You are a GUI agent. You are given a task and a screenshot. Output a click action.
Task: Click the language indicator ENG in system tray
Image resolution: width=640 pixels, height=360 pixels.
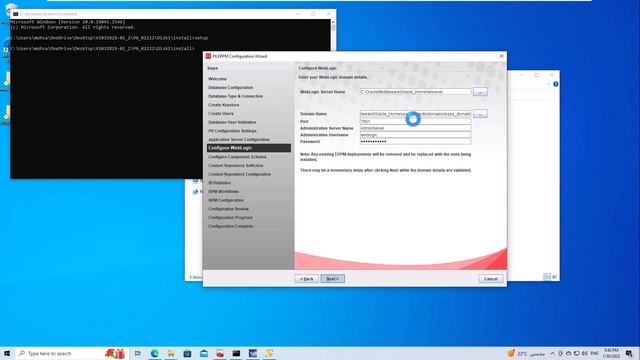click(594, 353)
